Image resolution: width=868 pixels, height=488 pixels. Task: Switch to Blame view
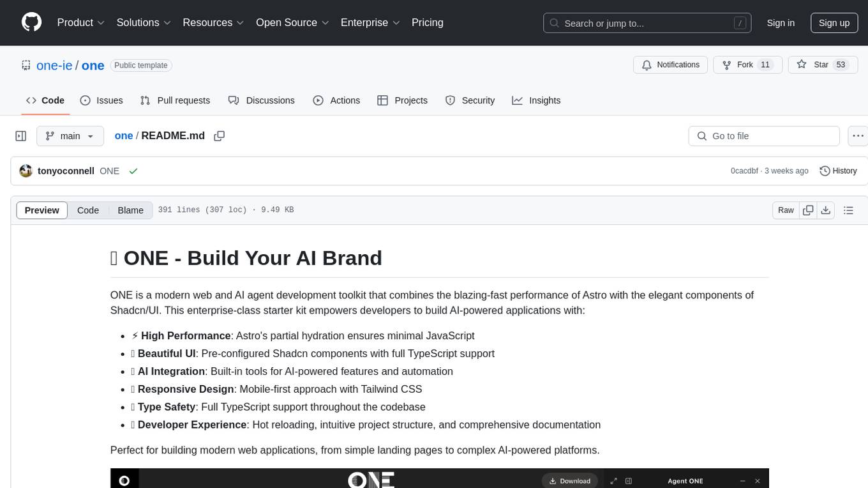(x=131, y=210)
